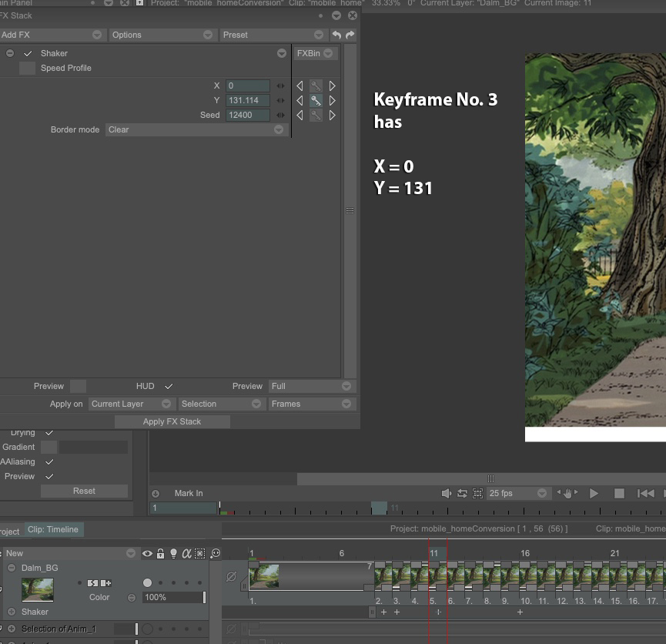This screenshot has width=666, height=644.
Task: Play the animation
Action: point(594,493)
